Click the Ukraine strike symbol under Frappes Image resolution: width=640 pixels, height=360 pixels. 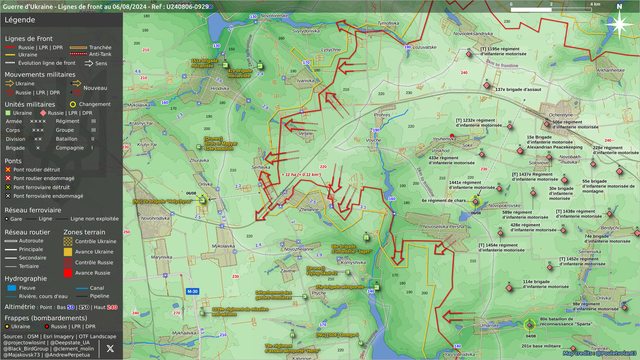[7, 327]
